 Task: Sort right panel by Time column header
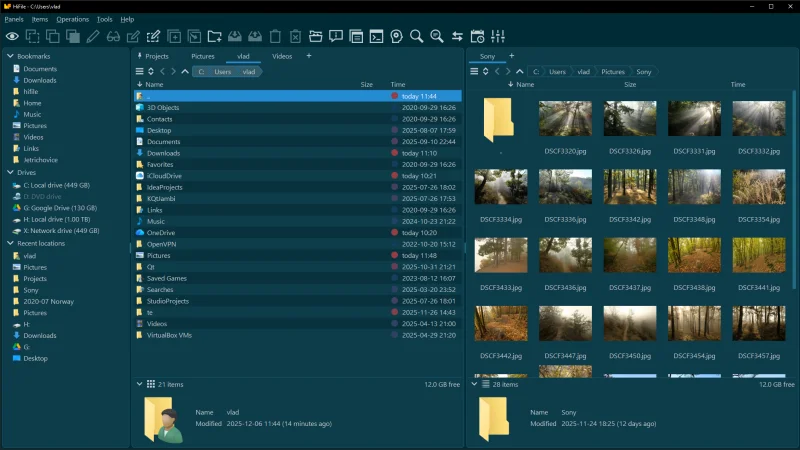click(738, 84)
